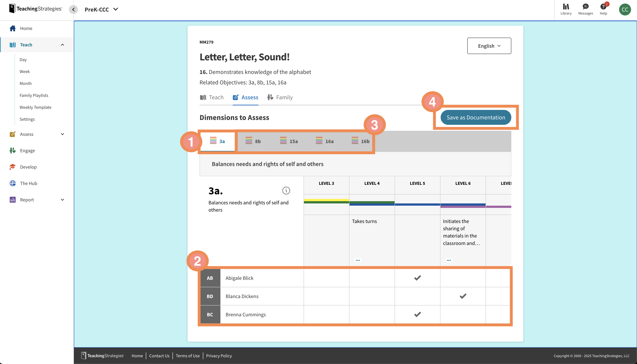Open Privacy Policy footer link

click(219, 355)
